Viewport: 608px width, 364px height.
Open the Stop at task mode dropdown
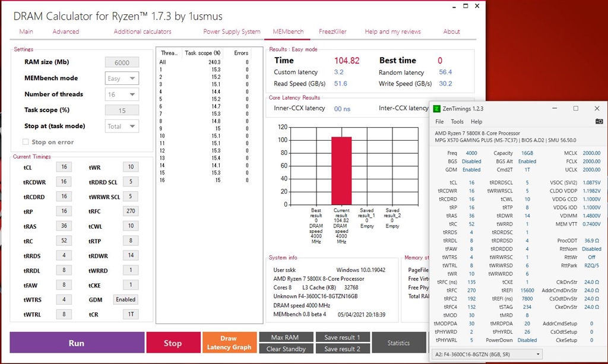pyautogui.click(x=122, y=126)
